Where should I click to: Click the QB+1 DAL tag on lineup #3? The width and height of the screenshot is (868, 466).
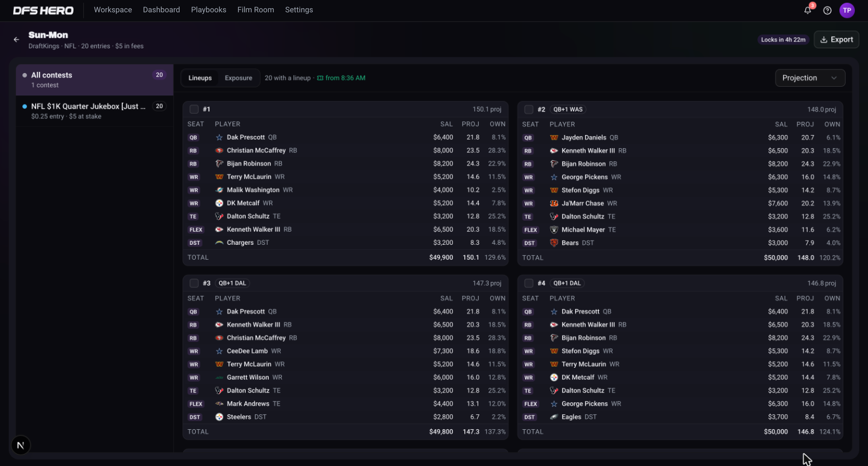click(232, 283)
